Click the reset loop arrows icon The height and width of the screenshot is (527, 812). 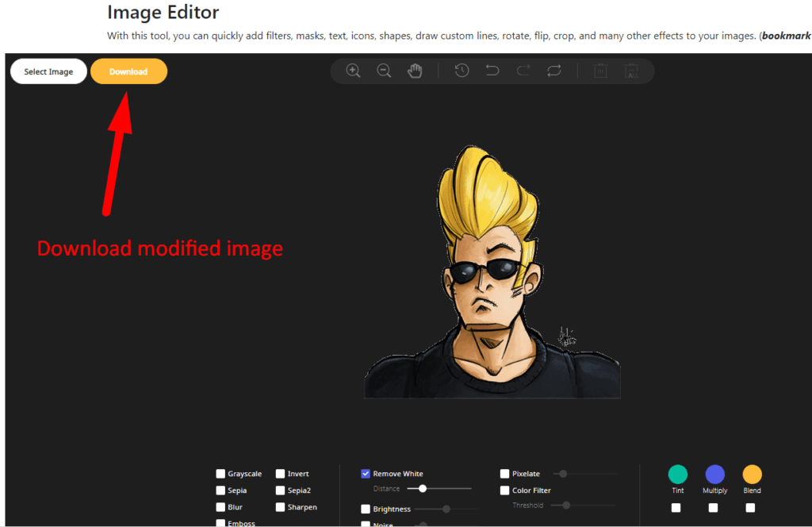pyautogui.click(x=554, y=71)
